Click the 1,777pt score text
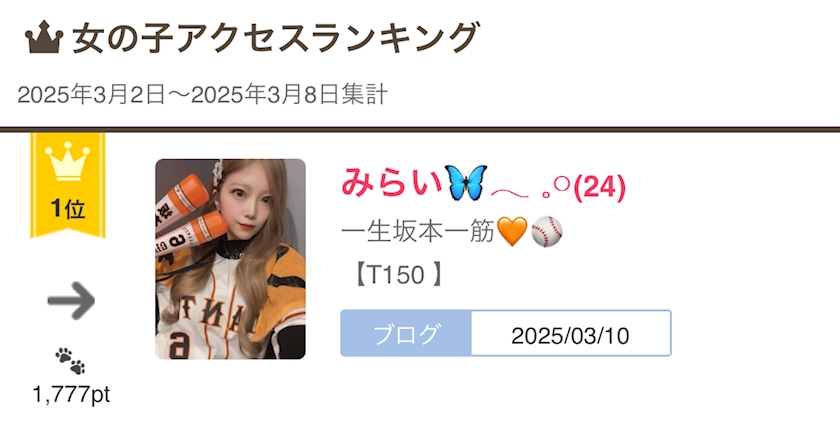 coord(71,395)
